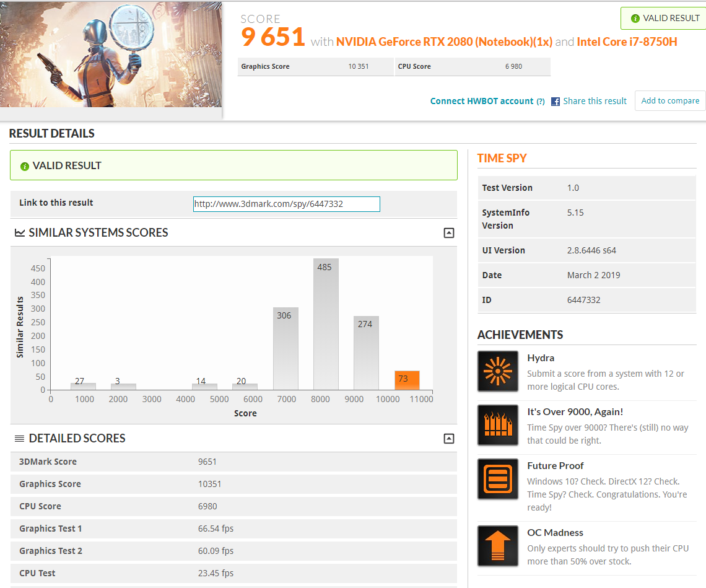
Task: Click the orange 73 results histogram bar
Action: pos(407,380)
